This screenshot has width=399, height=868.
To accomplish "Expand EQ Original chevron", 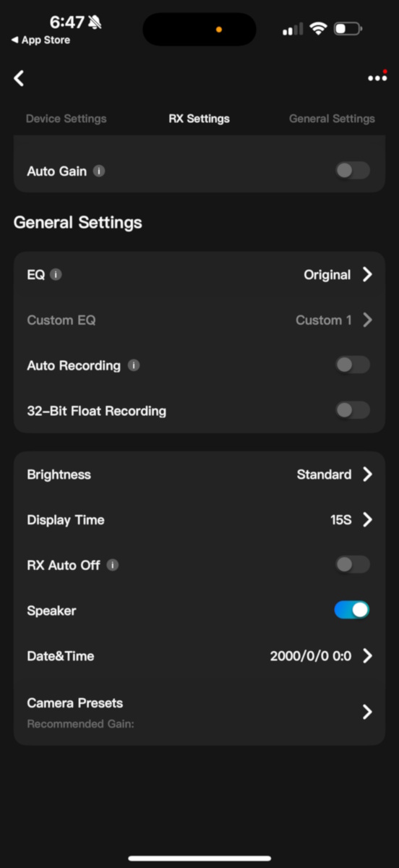I will tap(367, 275).
